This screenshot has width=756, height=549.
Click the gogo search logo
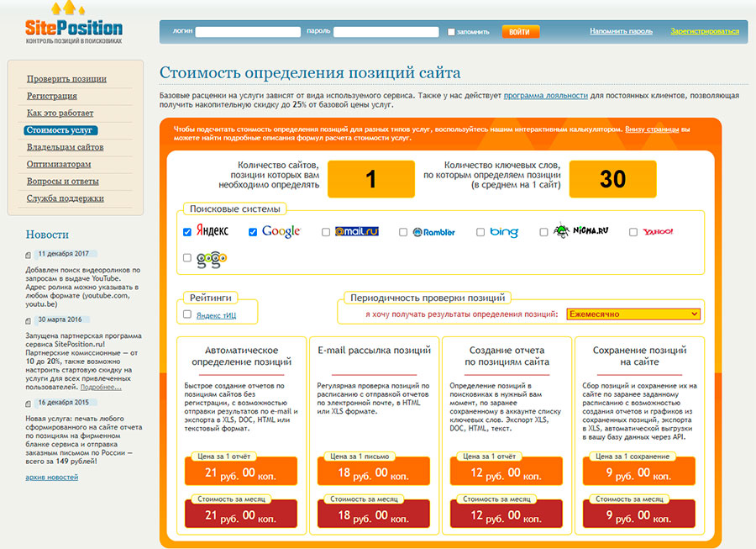pos(212,260)
